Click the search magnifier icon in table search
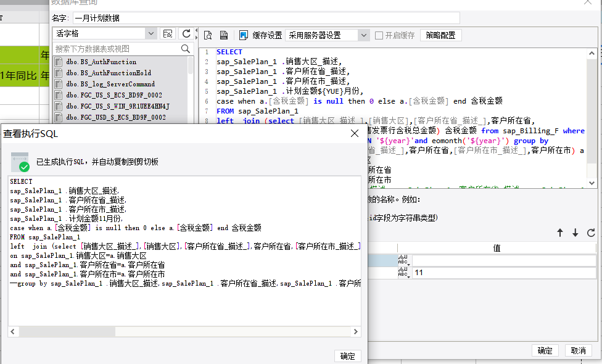The image size is (602, 364). [186, 49]
